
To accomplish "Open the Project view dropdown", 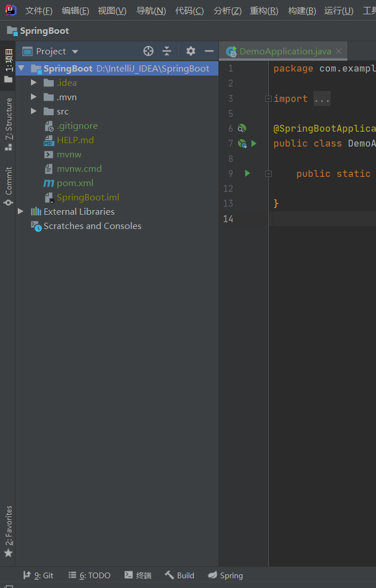I will click(x=75, y=52).
